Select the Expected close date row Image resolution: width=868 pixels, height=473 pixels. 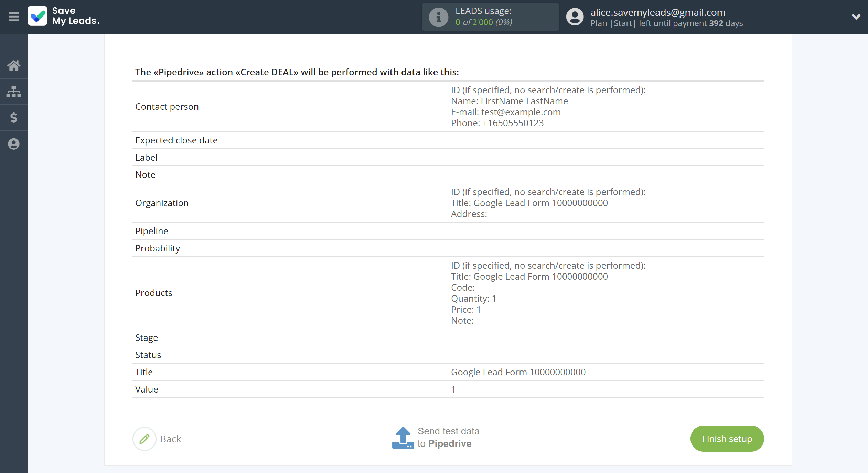click(448, 140)
